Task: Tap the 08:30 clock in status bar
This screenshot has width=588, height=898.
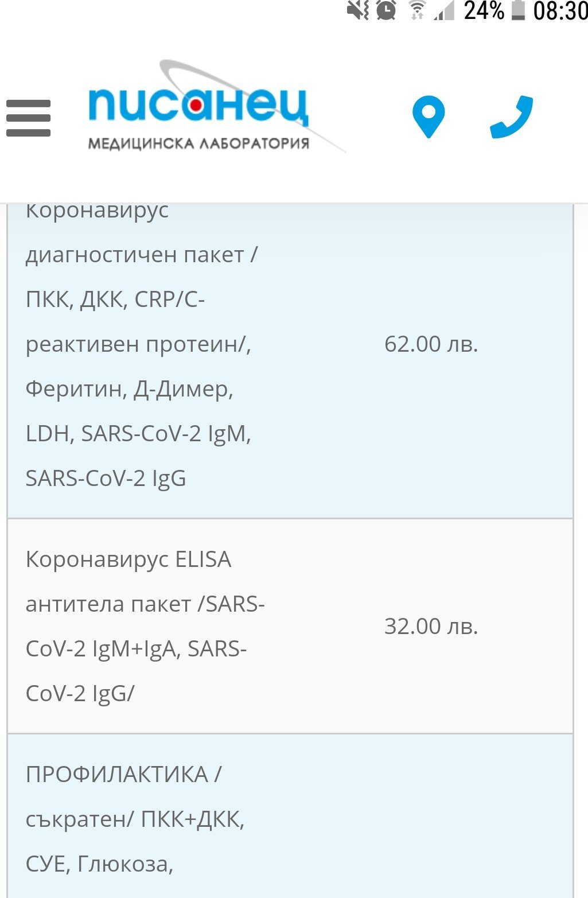Action: coord(560,10)
